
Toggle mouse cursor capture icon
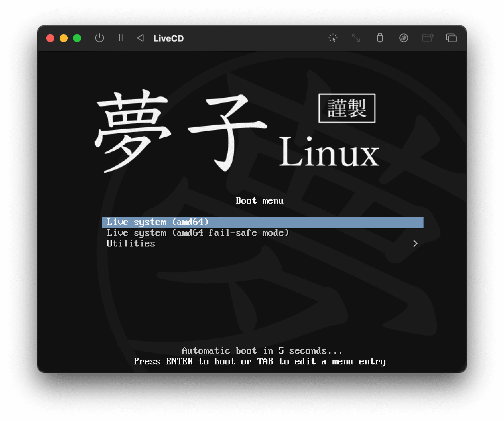click(x=333, y=38)
